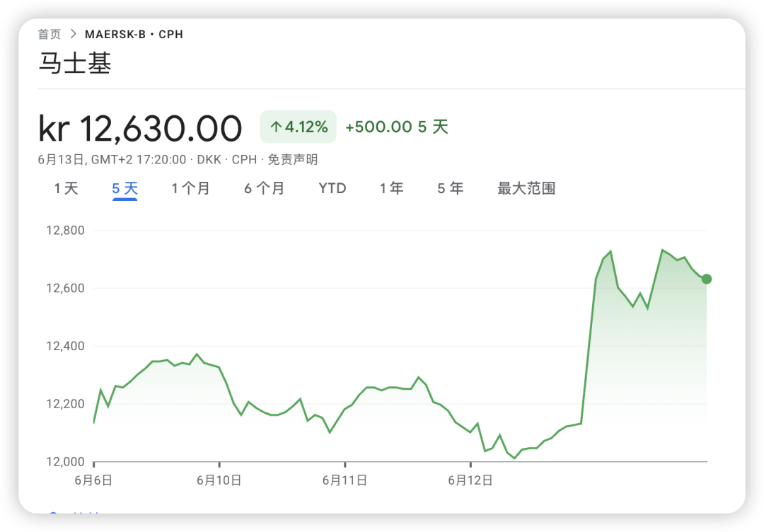Go to 首页 breadcrumb link
Image resolution: width=764 pixels, height=532 pixels.
pyautogui.click(x=50, y=34)
